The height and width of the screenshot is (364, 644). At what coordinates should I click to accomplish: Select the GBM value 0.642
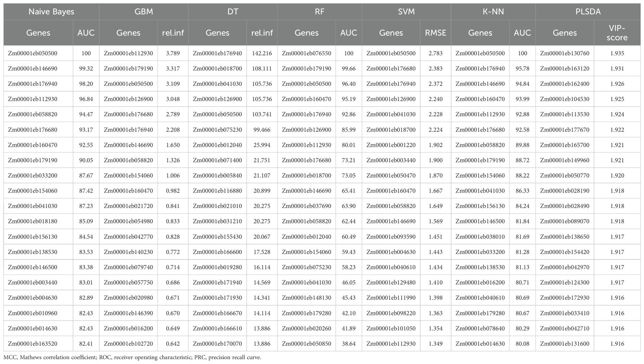tap(172, 344)
